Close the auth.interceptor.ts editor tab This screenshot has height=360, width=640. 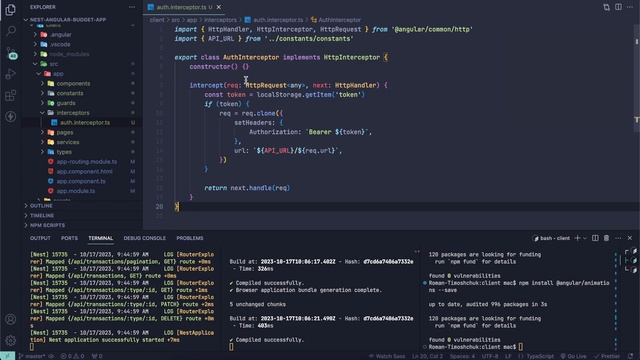coord(219,7)
